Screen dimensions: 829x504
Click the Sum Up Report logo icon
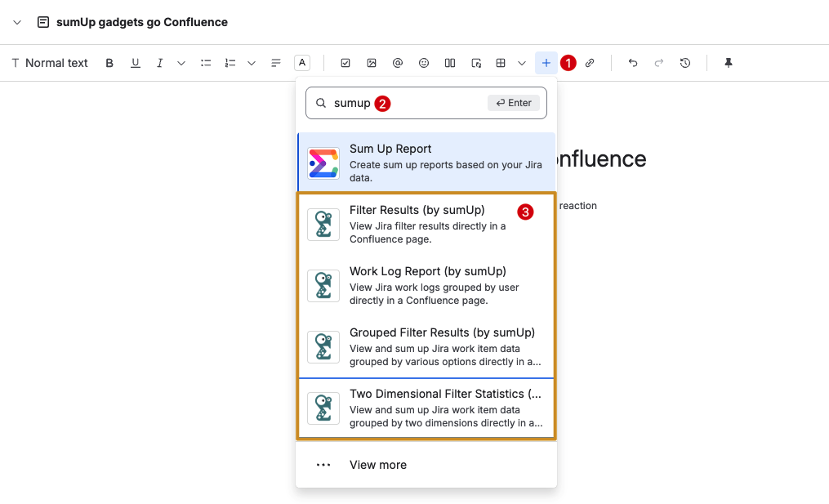point(323,163)
